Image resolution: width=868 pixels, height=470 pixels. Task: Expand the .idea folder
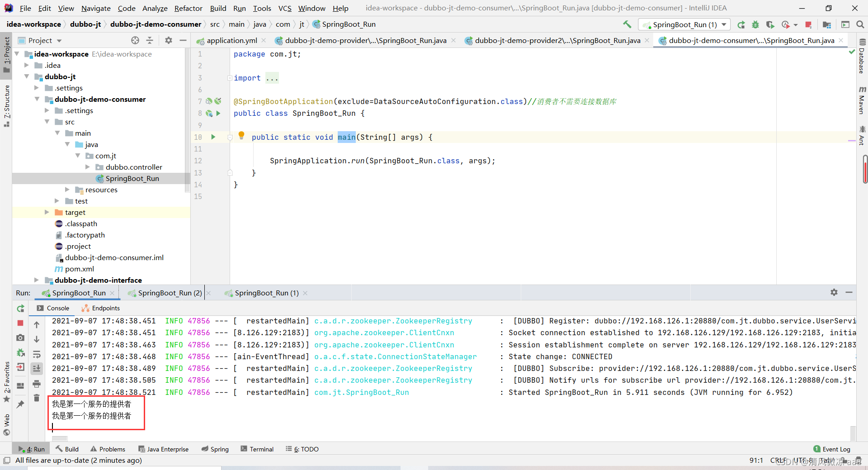(x=27, y=65)
